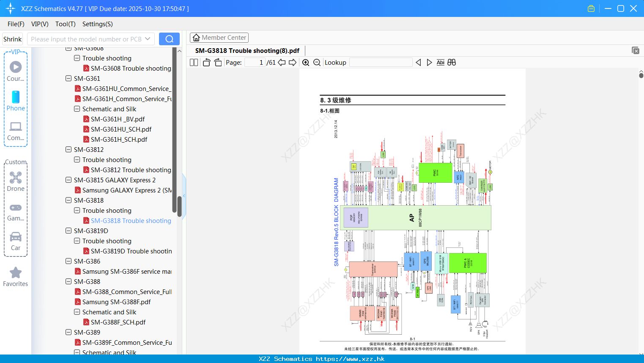Open Favorites
This screenshot has width=644, height=363.
click(x=16, y=277)
